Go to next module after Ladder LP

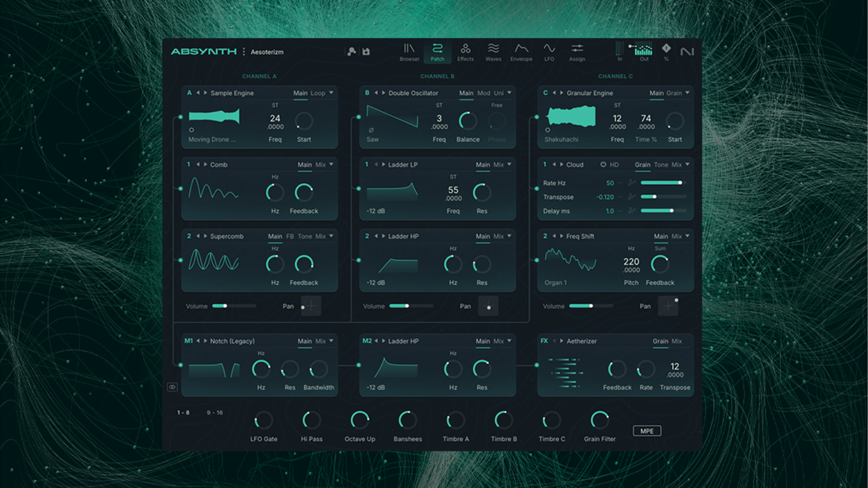point(384,164)
